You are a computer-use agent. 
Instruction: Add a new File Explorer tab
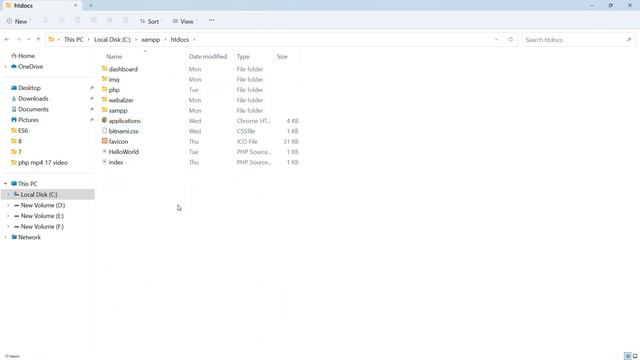91,6
